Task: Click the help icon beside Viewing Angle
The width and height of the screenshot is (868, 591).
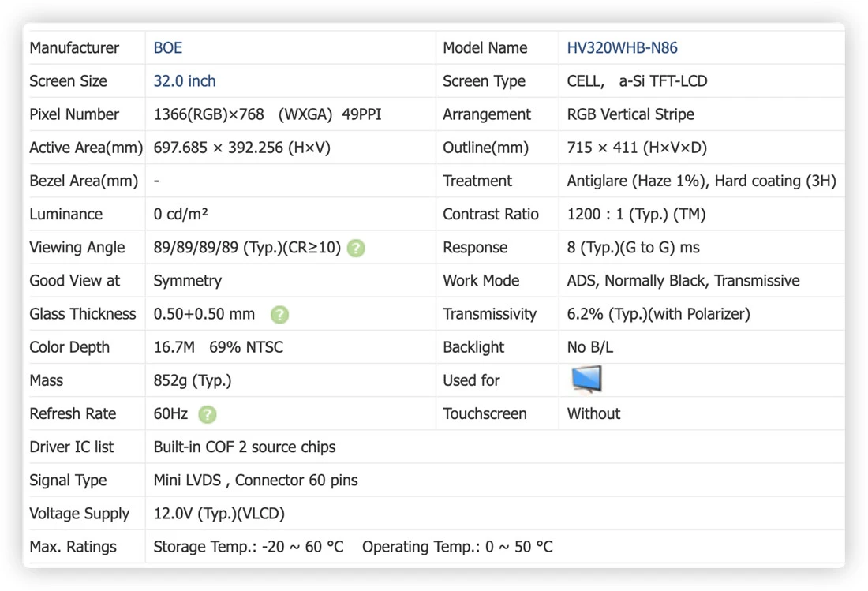Action: tap(356, 248)
